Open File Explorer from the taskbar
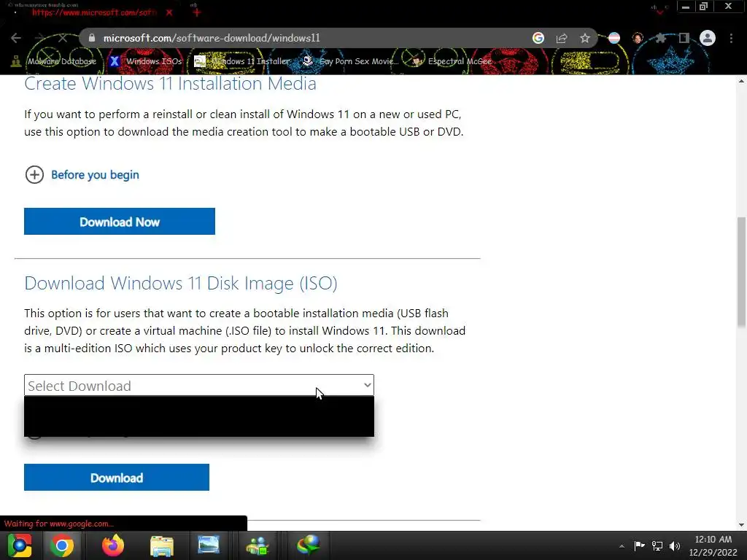This screenshot has width=747, height=560. 162,545
